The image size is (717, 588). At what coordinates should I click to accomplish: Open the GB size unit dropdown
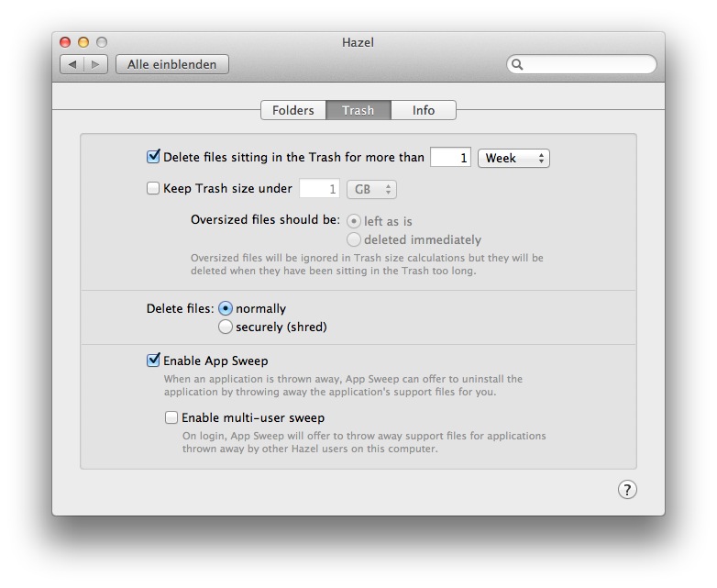[371, 189]
